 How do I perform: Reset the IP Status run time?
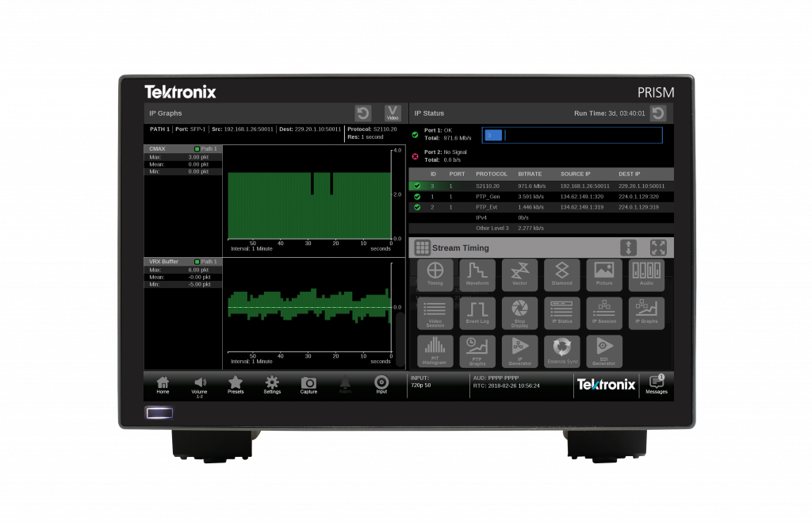tap(658, 113)
